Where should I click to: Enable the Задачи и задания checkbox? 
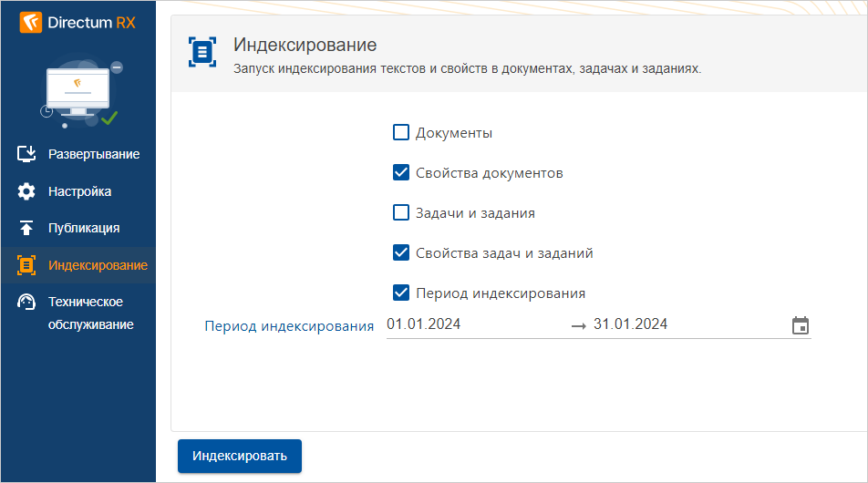coord(400,213)
